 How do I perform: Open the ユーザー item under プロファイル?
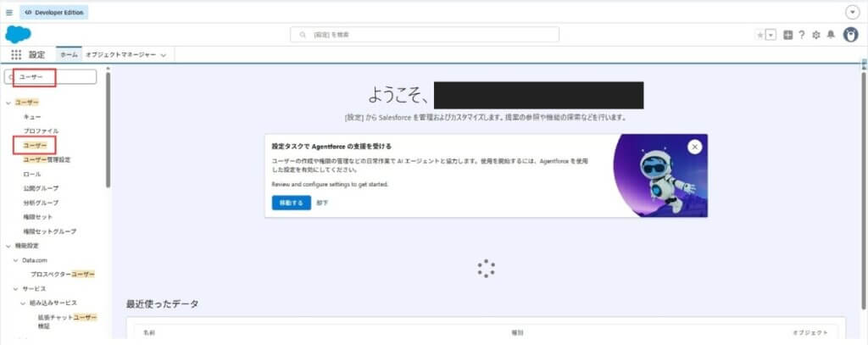point(34,145)
